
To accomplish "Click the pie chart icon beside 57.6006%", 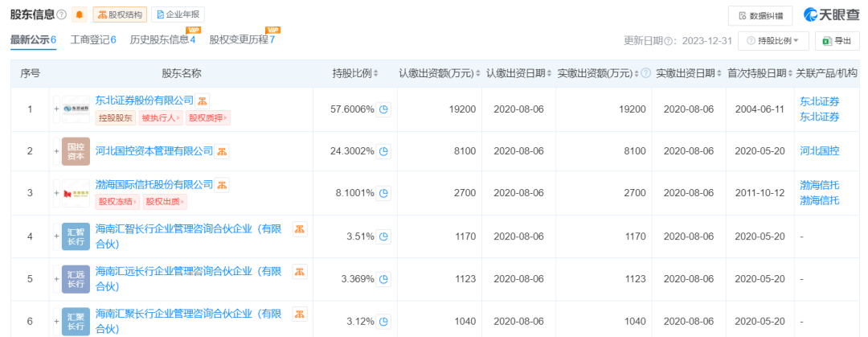I will 384,109.
